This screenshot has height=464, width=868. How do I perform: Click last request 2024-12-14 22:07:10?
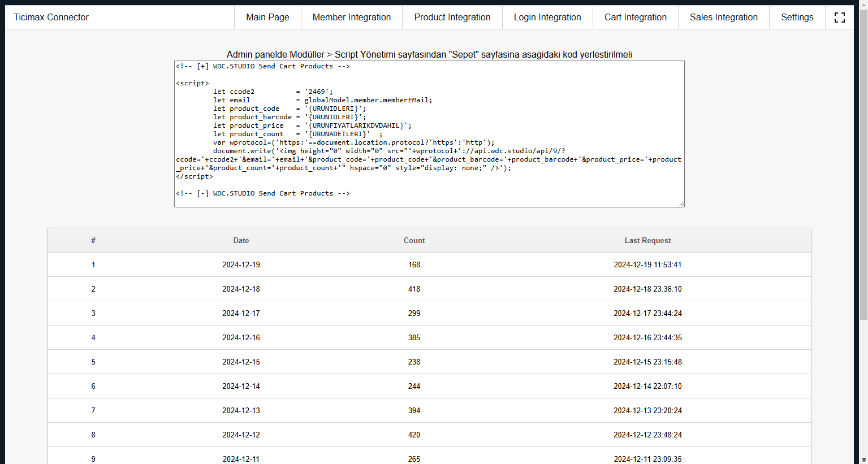coord(648,386)
